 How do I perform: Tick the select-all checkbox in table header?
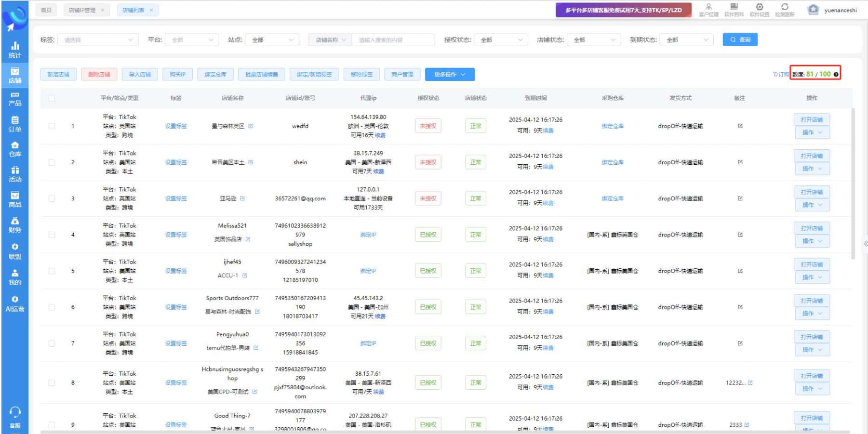coord(52,98)
